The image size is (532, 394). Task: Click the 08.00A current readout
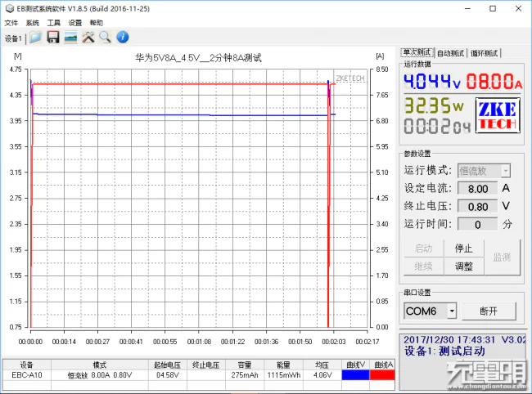click(x=494, y=82)
